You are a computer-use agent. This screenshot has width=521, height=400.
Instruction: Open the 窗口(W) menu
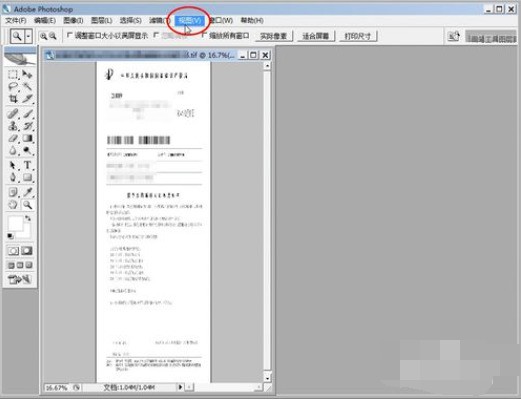[x=221, y=21]
